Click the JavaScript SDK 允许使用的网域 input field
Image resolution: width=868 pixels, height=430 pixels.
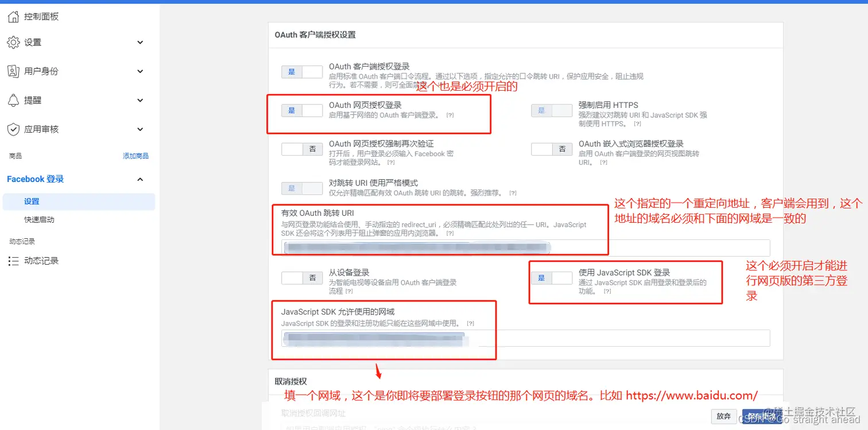525,339
